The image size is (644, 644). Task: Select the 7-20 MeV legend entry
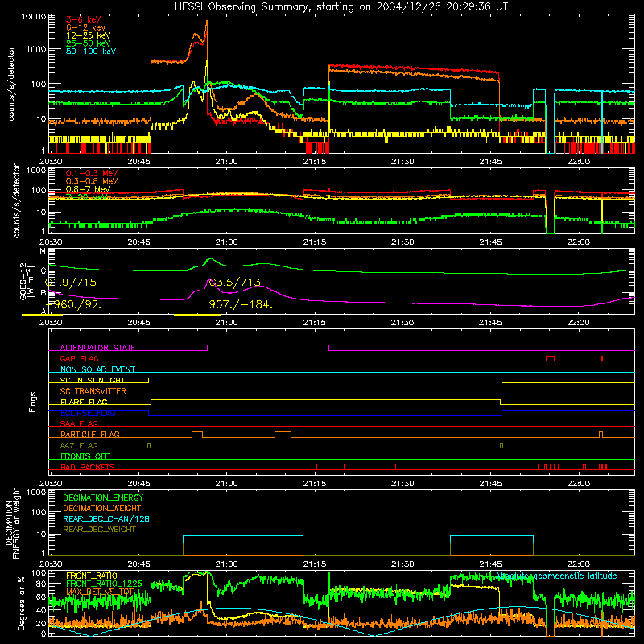point(87,197)
